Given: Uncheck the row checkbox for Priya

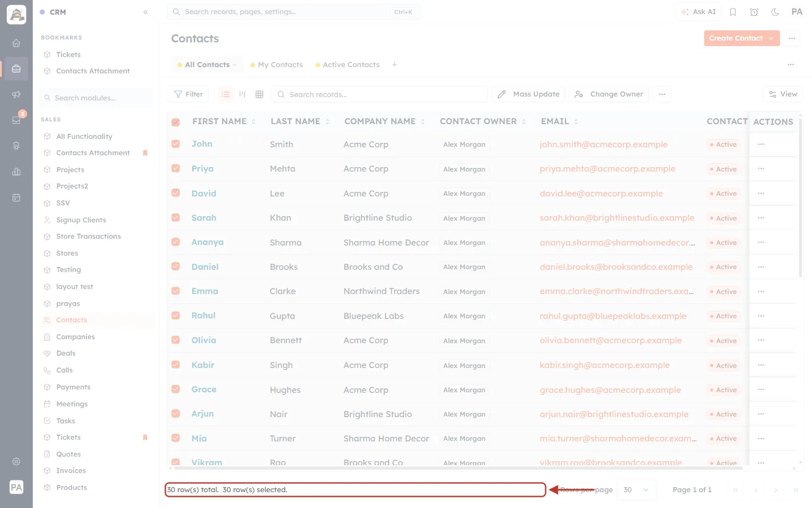Looking at the screenshot, I should (x=176, y=168).
